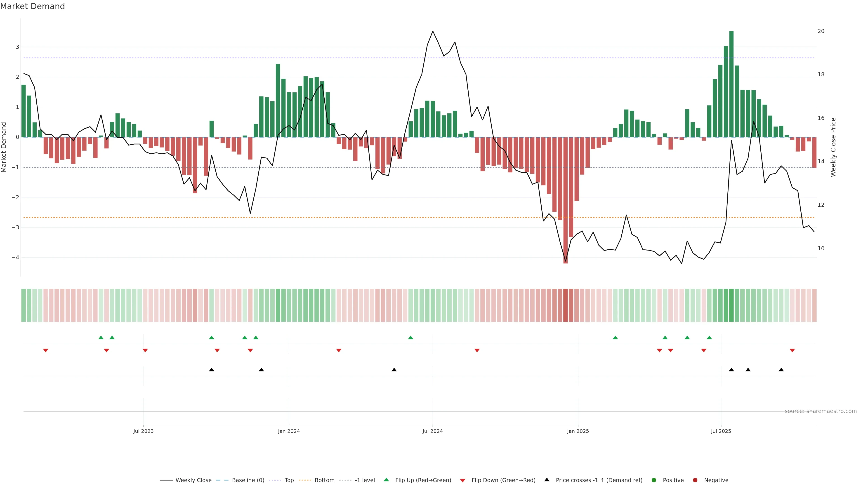Click Price crosses -1 black triangle legend
This screenshot has height=488, width=868.
pyautogui.click(x=547, y=480)
